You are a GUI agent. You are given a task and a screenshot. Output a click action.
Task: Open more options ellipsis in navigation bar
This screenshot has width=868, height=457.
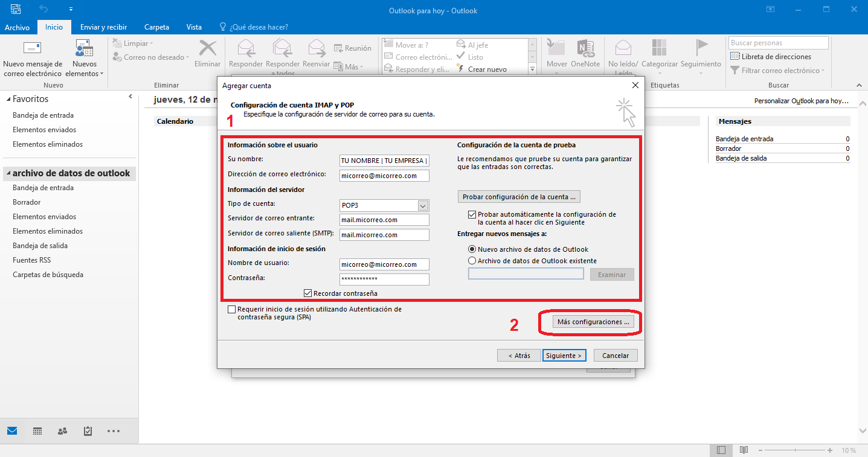coord(113,431)
